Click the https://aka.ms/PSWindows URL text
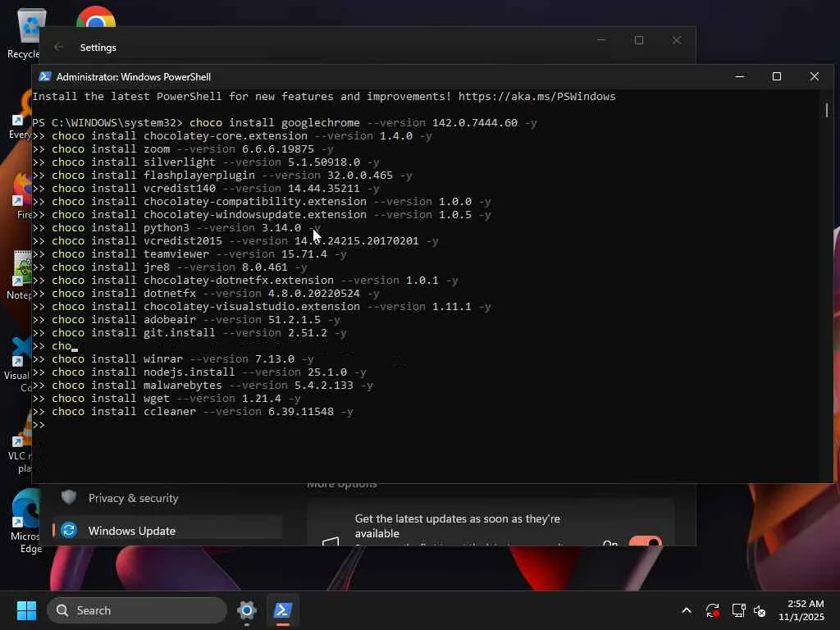The image size is (840, 630). (536, 97)
